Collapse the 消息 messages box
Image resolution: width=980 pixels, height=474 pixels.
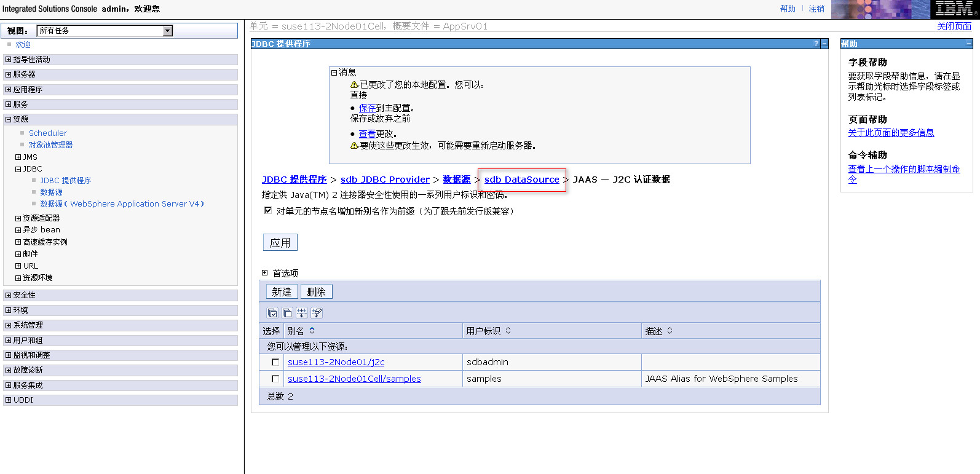334,73
